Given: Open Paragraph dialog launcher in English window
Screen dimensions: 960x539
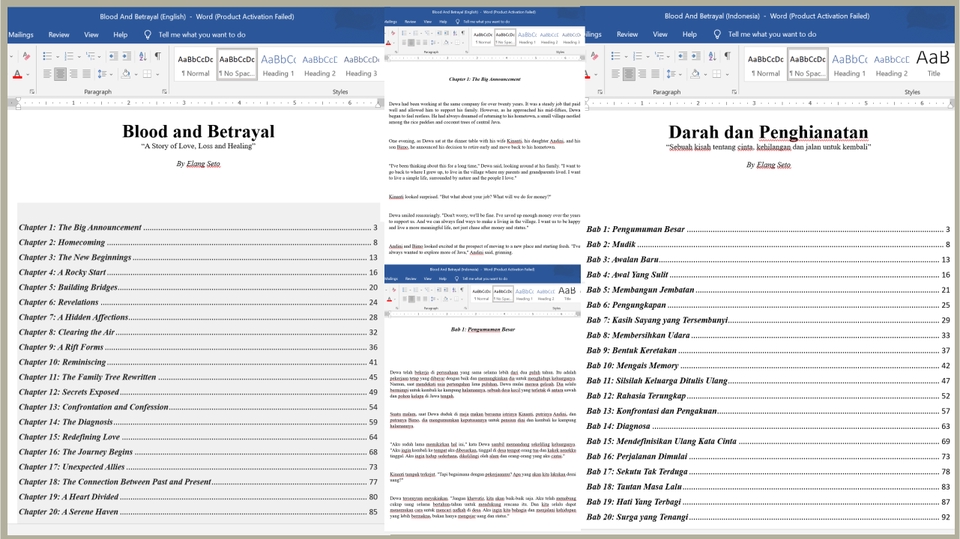Looking at the screenshot, I should (164, 92).
